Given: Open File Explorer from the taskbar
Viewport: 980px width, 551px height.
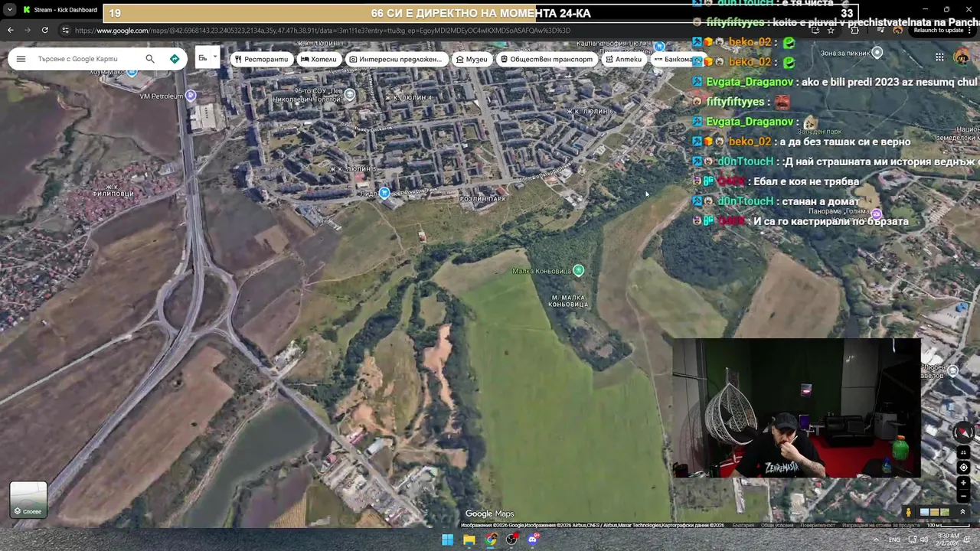Looking at the screenshot, I should click(x=469, y=540).
